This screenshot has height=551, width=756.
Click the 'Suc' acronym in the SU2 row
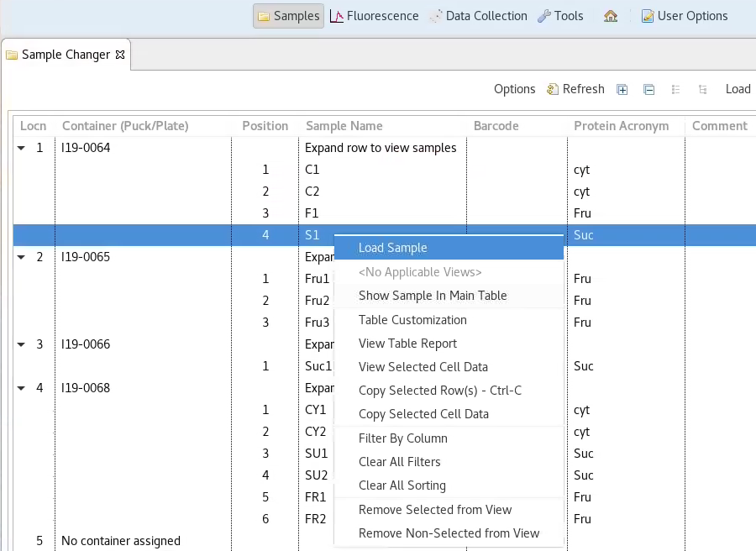tap(584, 475)
